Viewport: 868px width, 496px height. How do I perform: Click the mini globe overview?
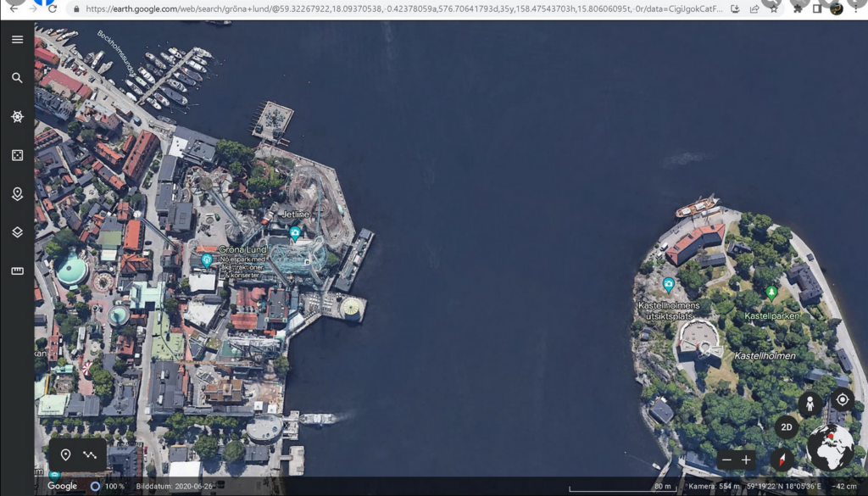click(x=830, y=448)
